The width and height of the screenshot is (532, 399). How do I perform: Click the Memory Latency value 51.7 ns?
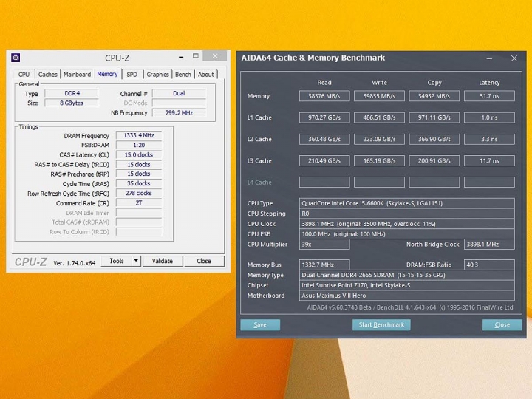tap(489, 96)
